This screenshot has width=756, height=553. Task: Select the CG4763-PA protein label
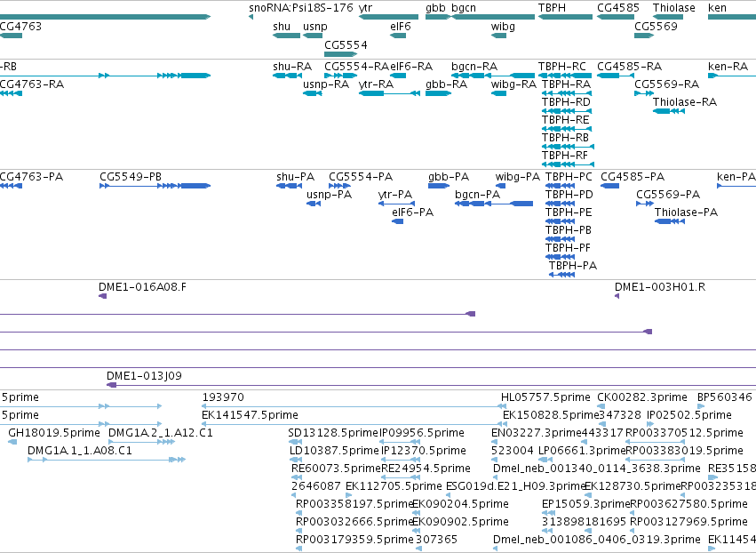click(31, 177)
